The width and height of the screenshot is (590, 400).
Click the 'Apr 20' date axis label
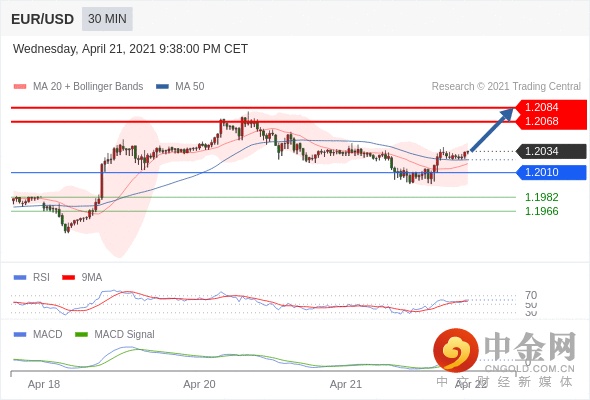pos(199,384)
